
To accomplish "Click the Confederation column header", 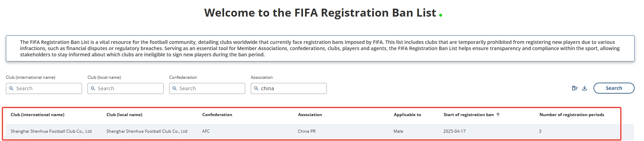I will point(217,115).
